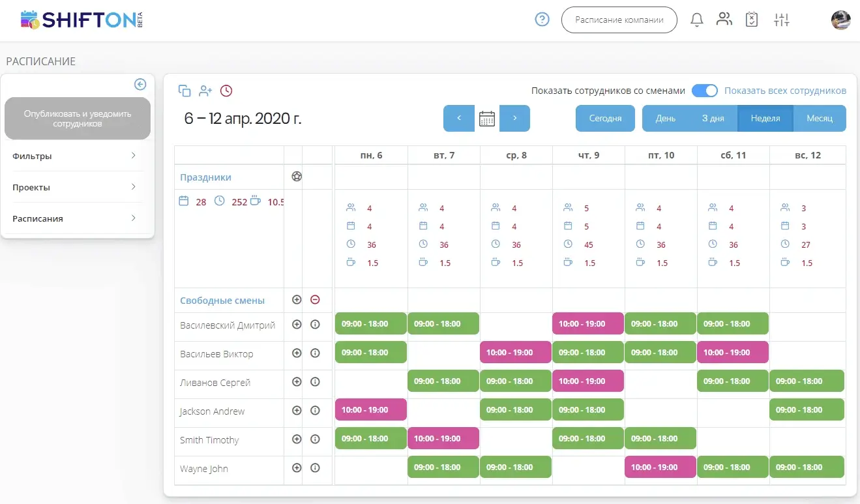Collapse the left sidebar with arrow icon

coord(140,84)
